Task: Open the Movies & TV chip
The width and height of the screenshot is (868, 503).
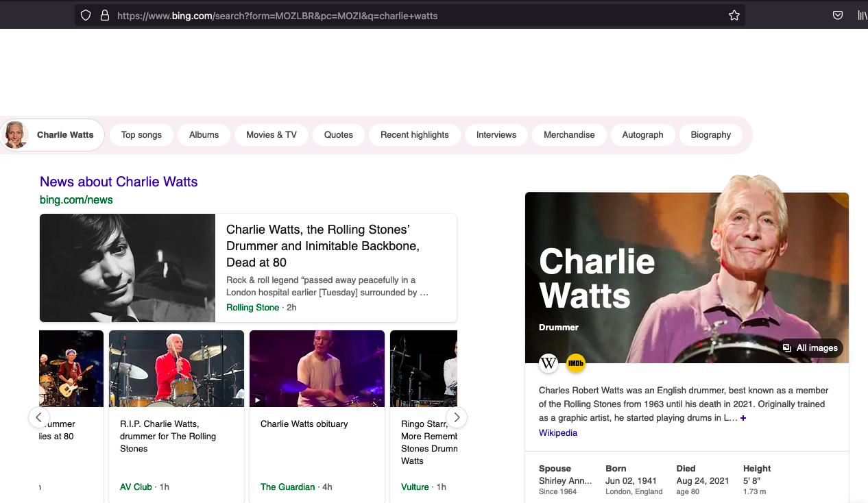Action: (272, 135)
